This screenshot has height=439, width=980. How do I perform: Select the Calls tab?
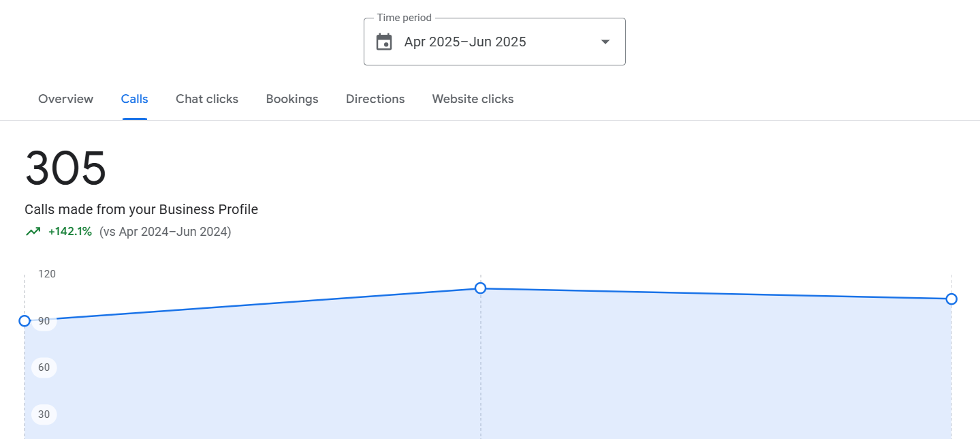tap(134, 99)
